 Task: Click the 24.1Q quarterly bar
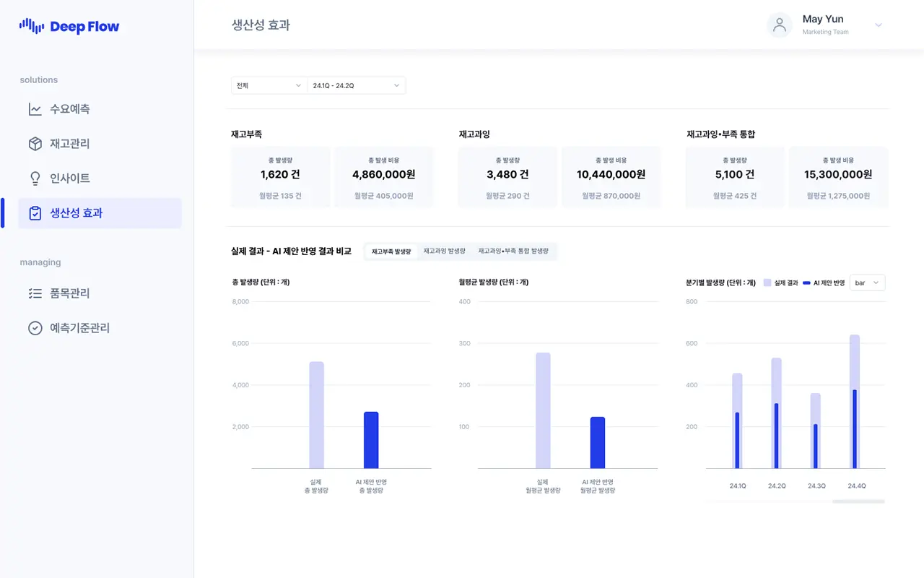pos(737,420)
